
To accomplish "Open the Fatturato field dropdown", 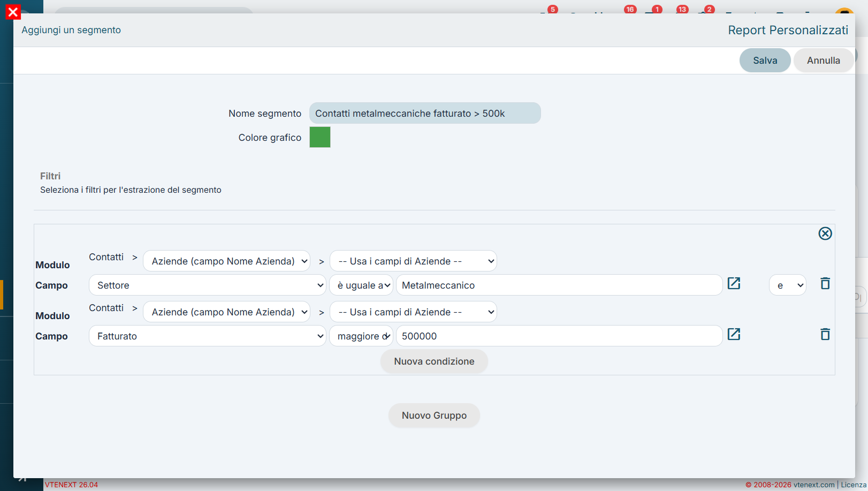I will (x=208, y=336).
